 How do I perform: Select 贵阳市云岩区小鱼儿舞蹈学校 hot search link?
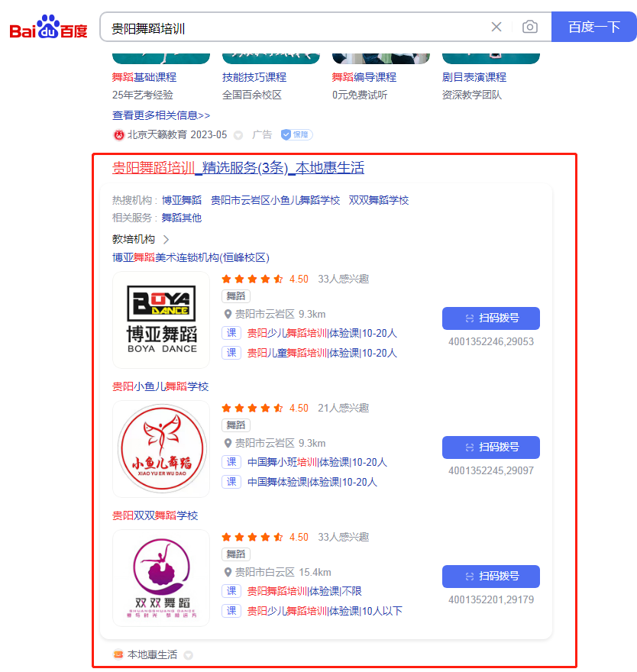[275, 200]
